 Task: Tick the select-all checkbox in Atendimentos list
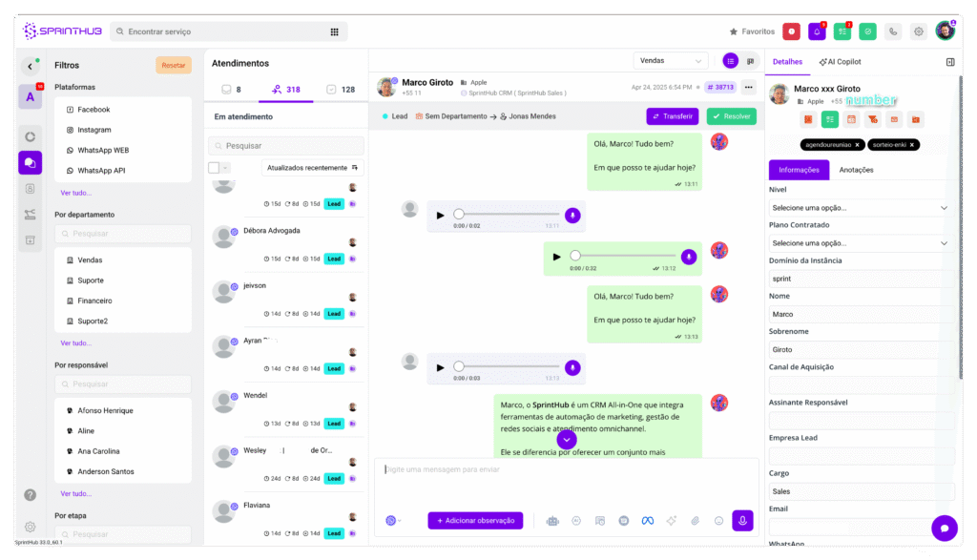214,168
